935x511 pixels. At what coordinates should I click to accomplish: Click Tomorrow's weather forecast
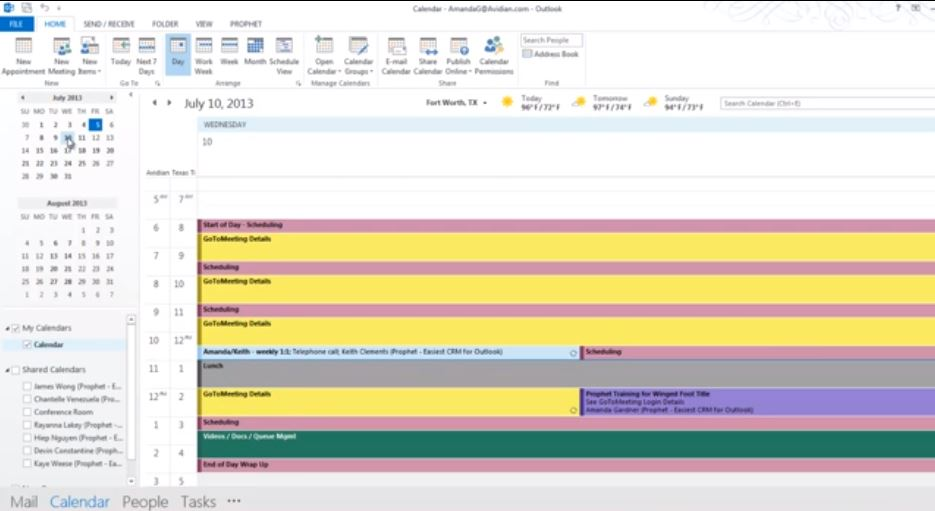click(602, 103)
